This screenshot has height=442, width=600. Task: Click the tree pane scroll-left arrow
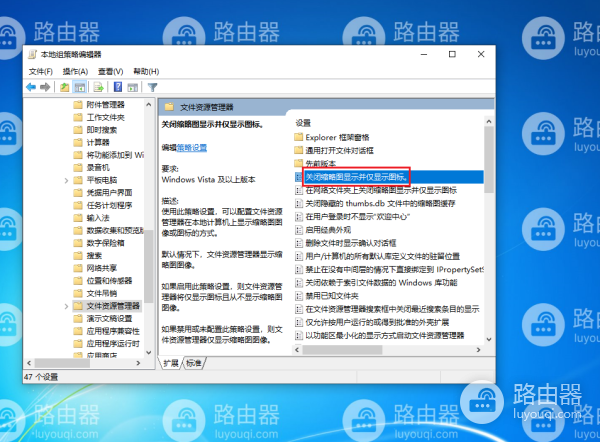point(29,363)
